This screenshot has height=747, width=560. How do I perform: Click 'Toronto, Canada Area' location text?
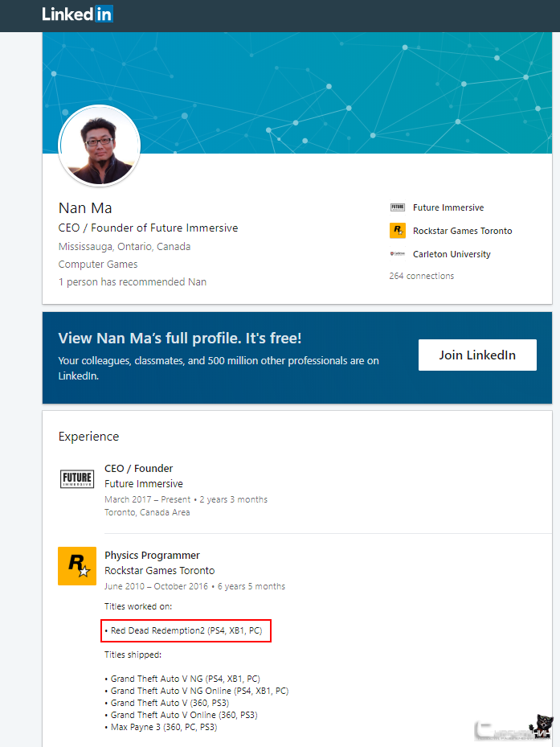click(147, 512)
